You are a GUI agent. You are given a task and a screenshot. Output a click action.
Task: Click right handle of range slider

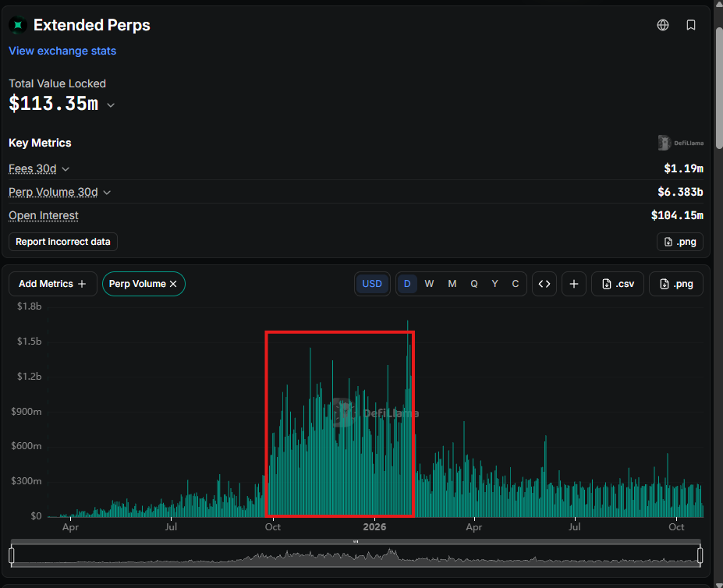point(700,555)
